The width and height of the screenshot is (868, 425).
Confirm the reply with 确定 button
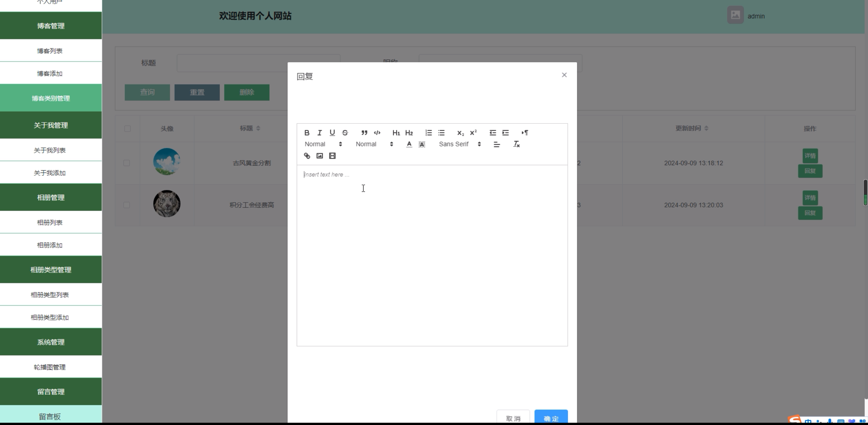coord(551,418)
